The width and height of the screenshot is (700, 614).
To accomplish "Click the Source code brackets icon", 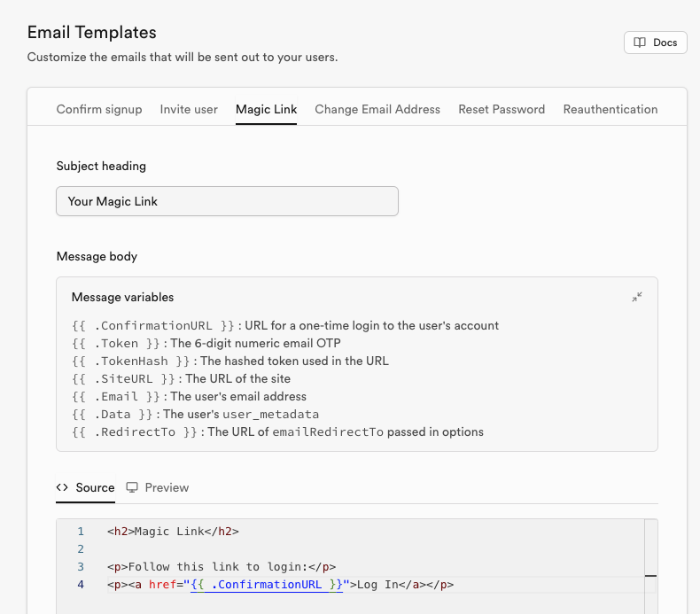I will [63, 487].
